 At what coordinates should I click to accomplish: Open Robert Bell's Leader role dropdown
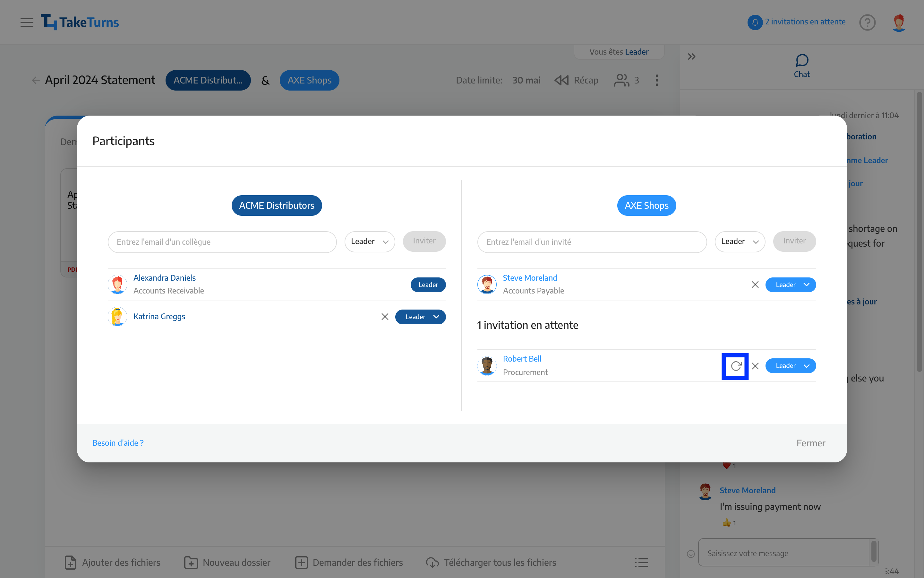(x=791, y=366)
